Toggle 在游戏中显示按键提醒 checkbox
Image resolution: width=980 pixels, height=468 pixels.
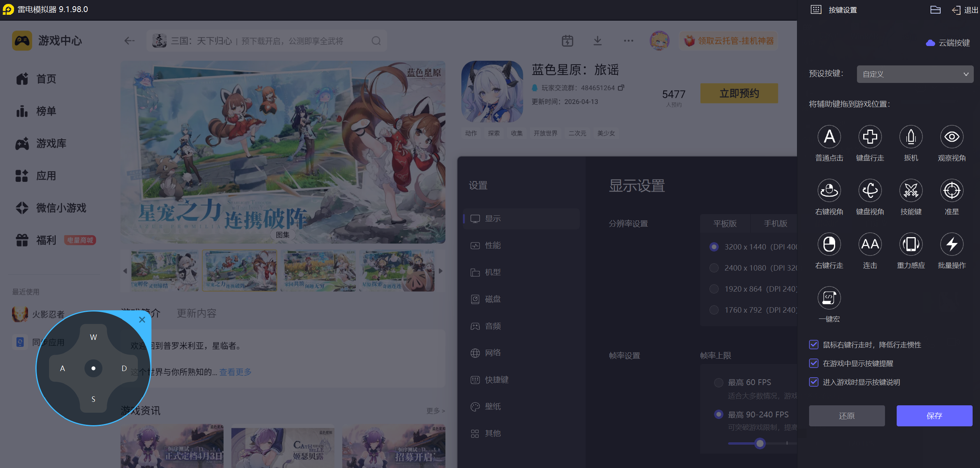tap(814, 363)
